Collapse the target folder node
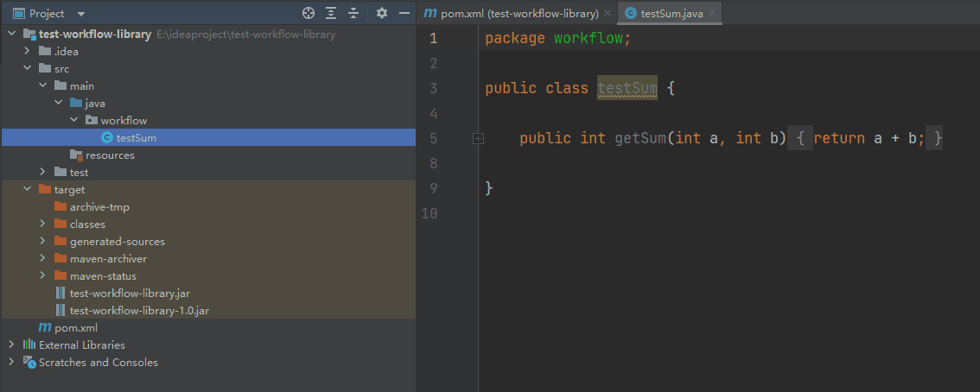This screenshot has height=392, width=980. [28, 190]
